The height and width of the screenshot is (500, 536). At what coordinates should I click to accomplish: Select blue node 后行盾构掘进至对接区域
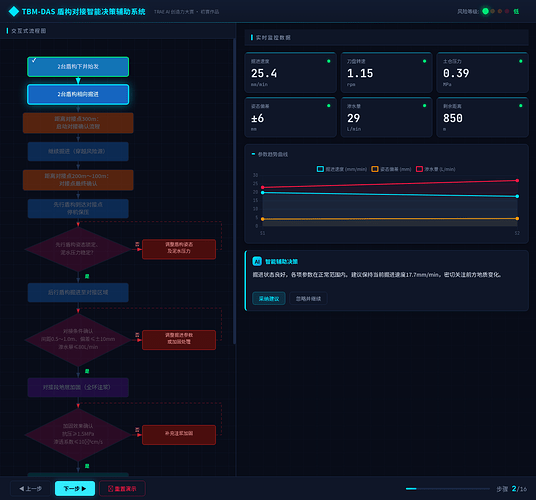click(x=78, y=293)
